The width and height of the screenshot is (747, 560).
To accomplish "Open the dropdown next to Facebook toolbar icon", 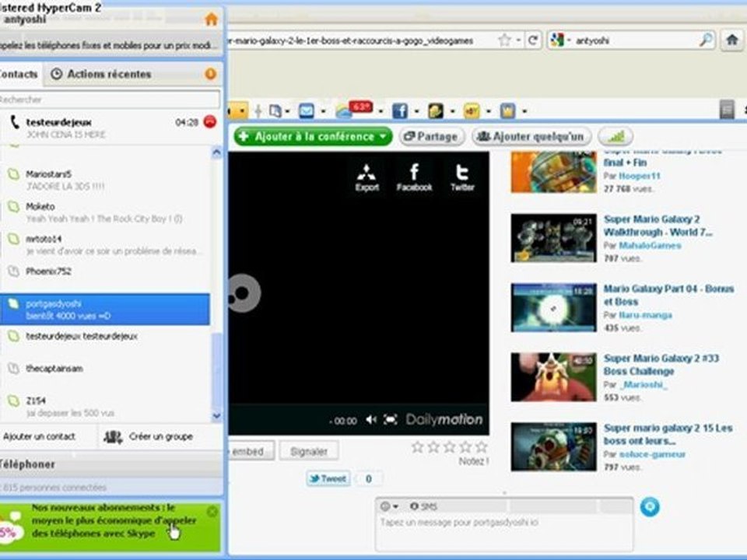I will 417,111.
